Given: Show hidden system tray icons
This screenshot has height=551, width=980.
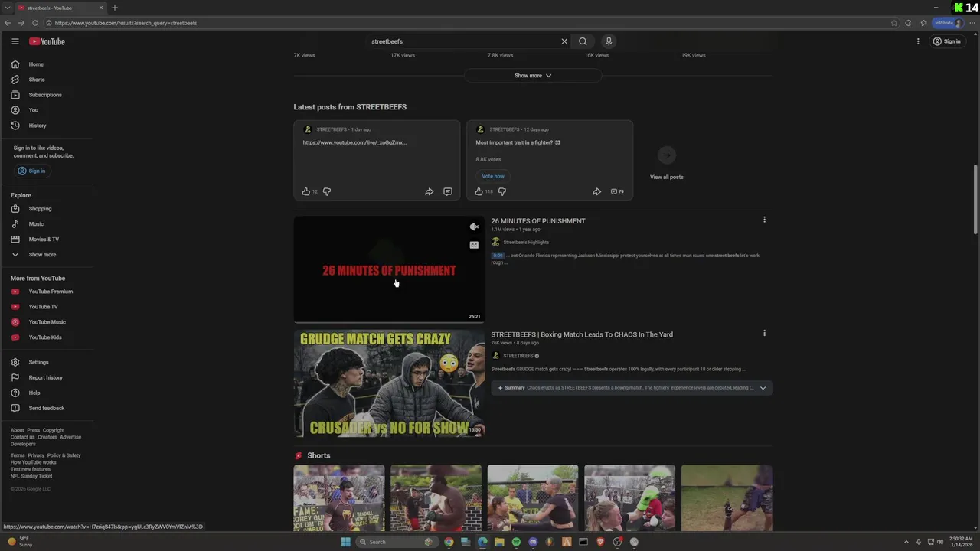Looking at the screenshot, I should click(906, 542).
